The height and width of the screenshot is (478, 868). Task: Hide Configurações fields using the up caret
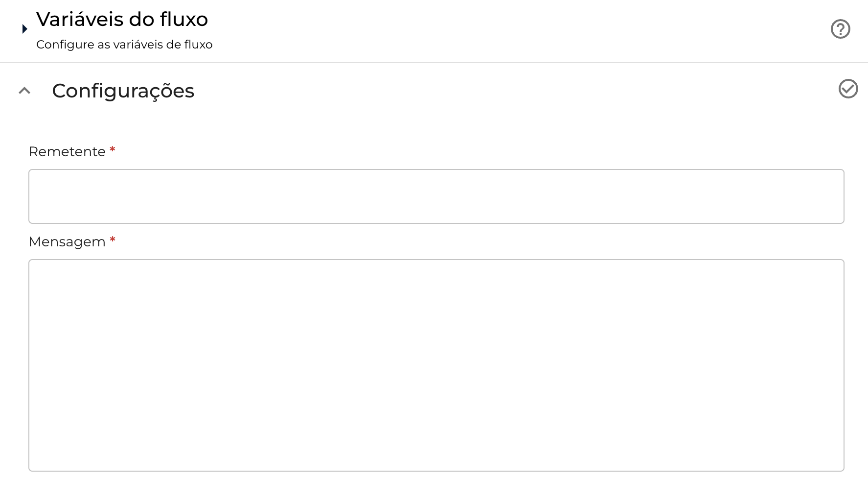(24, 91)
